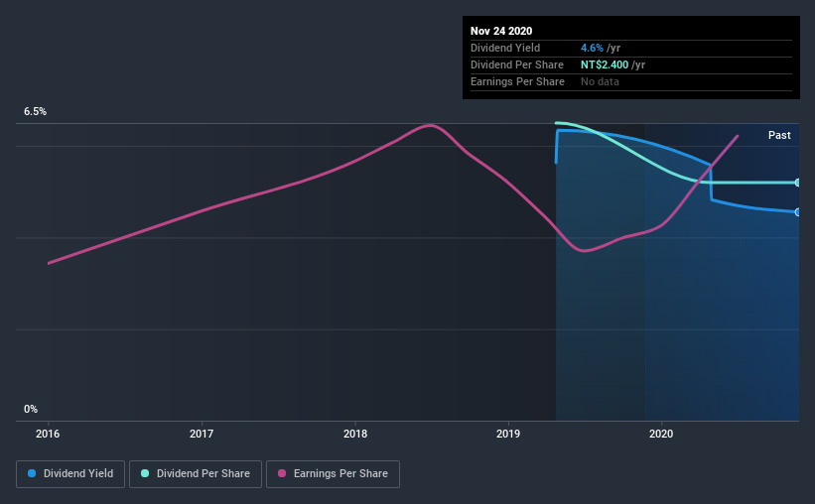815x504 pixels.
Task: Toggle the Dividend Yield legend button
Action: 70,474
